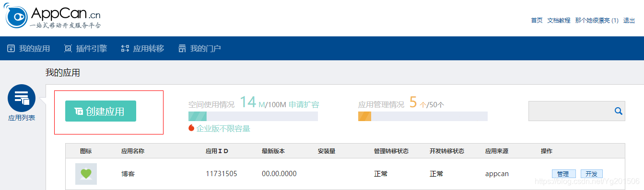This screenshot has width=644, height=190.
Task: Click the 应用ID column header
Action: coord(217,151)
